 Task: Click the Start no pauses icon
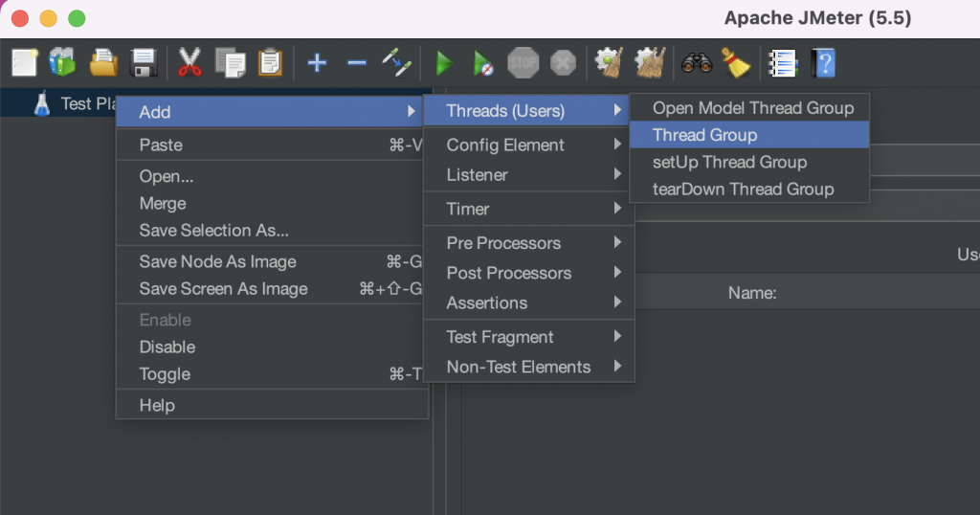click(x=483, y=64)
